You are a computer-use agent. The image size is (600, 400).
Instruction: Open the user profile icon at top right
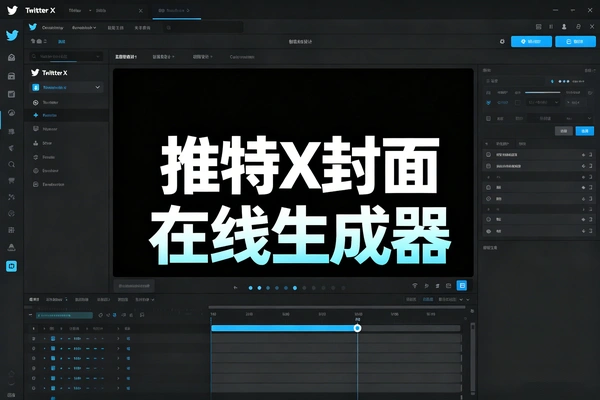tap(564, 26)
